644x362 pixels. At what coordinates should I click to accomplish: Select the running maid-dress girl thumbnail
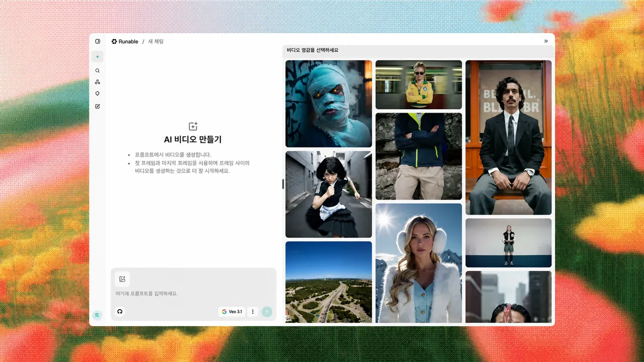(x=329, y=195)
